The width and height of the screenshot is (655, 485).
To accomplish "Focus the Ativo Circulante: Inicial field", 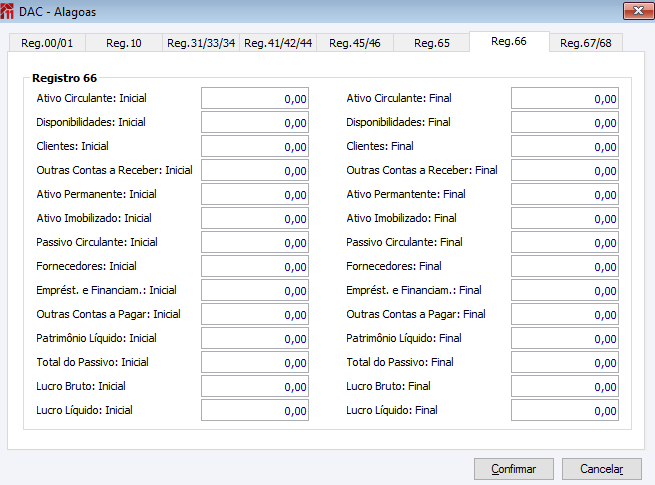I will coord(255,99).
